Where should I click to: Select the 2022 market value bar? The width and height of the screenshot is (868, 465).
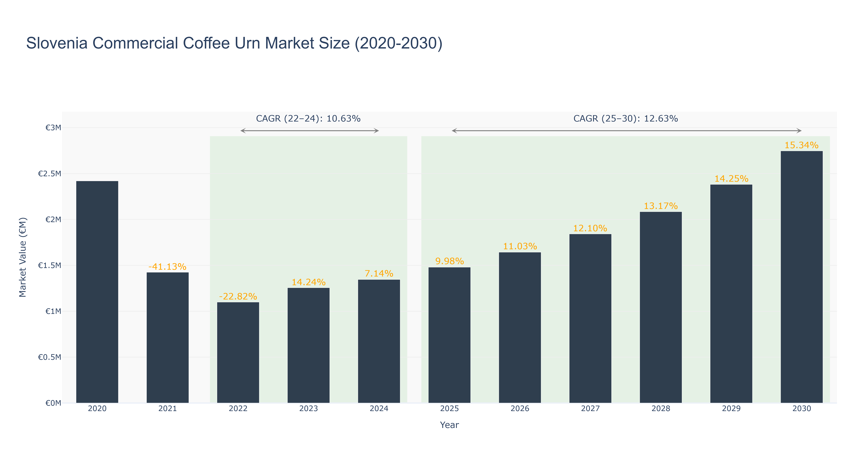(x=238, y=352)
